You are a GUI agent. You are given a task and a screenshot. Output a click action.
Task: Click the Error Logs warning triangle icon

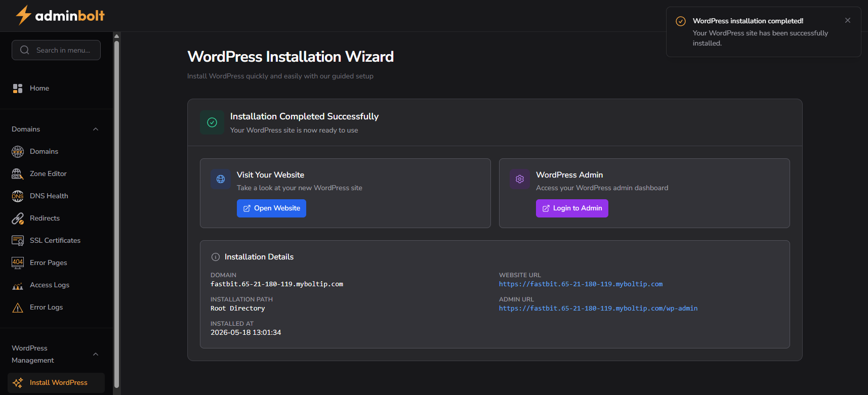18,308
